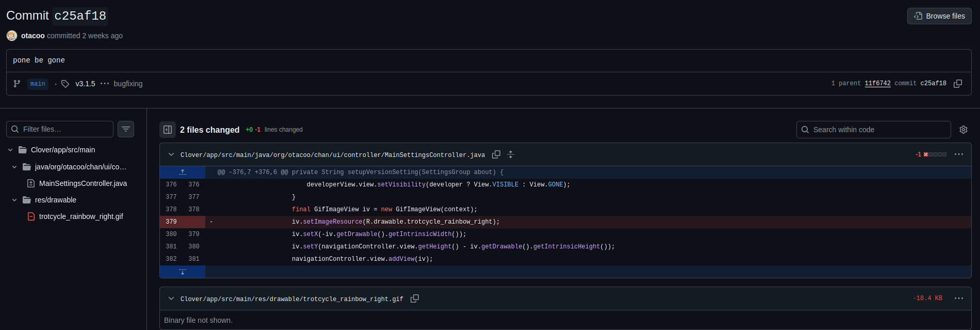This screenshot has width=980, height=330.
Task: Click the tag icon beside v3.1.5
Action: tap(65, 84)
